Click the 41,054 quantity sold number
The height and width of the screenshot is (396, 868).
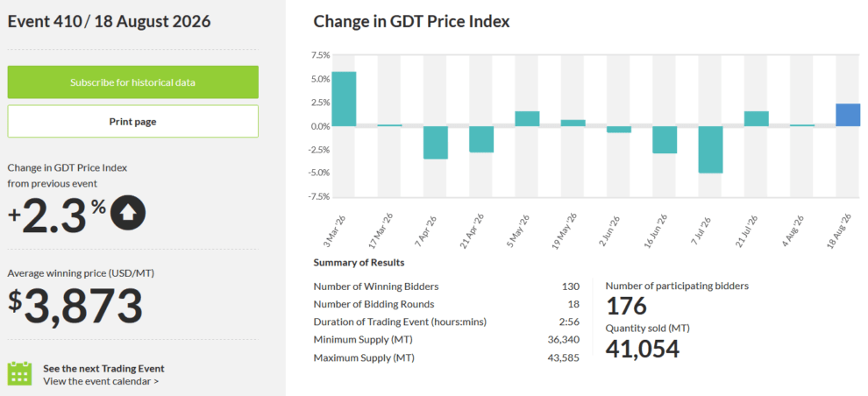(x=642, y=349)
